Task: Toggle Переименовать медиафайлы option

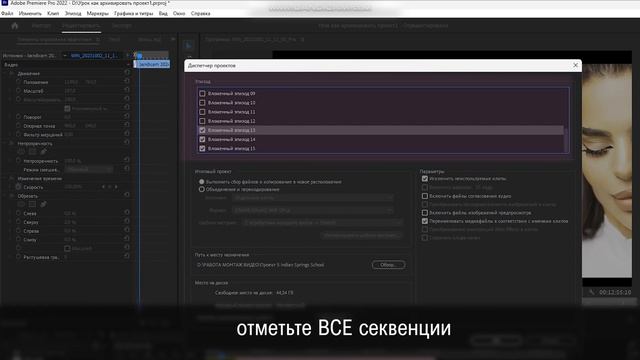Action: (x=425, y=221)
